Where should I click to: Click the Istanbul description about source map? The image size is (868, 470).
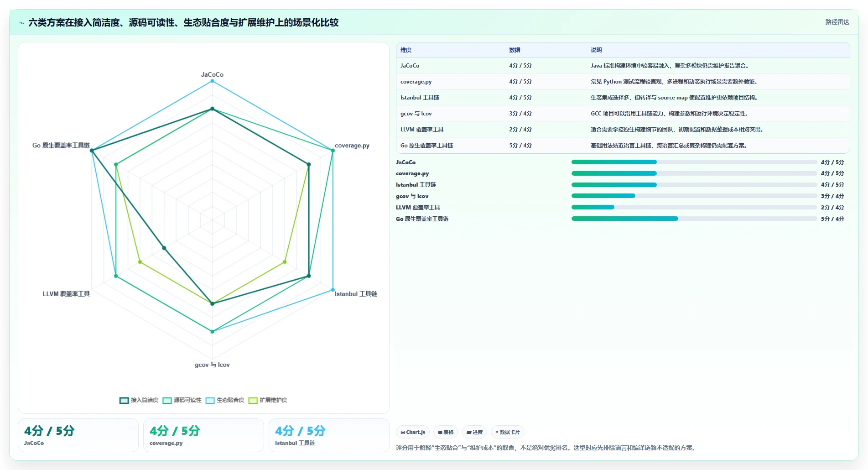(x=675, y=98)
